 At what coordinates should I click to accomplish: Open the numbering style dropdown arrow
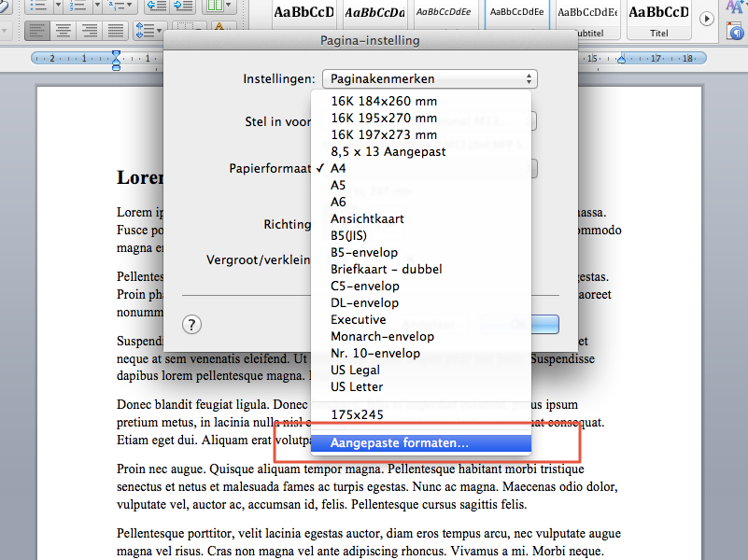[97, 6]
